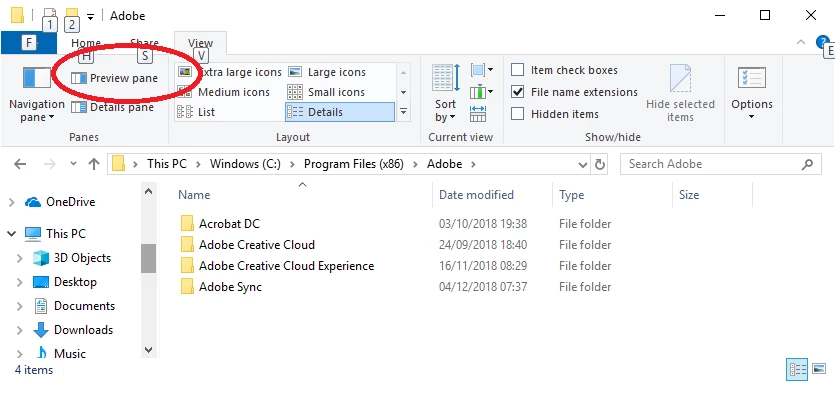Switch to details view in status bar
The width and height of the screenshot is (835, 413).
(x=797, y=369)
